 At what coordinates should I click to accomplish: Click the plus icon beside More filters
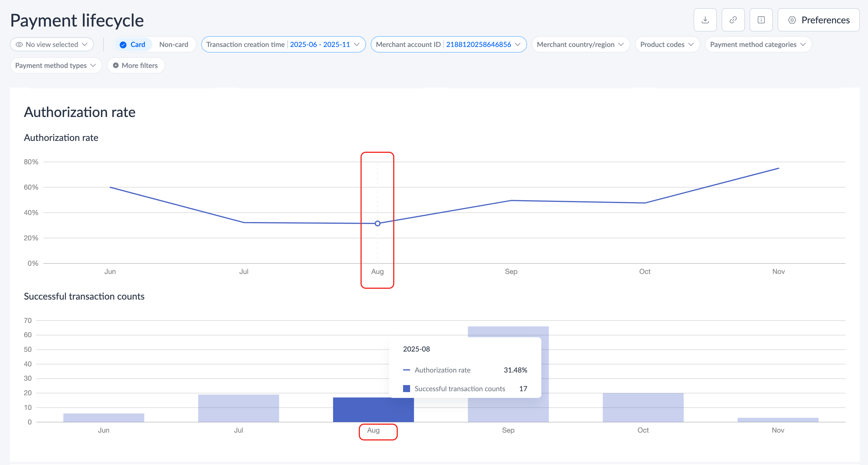(116, 65)
